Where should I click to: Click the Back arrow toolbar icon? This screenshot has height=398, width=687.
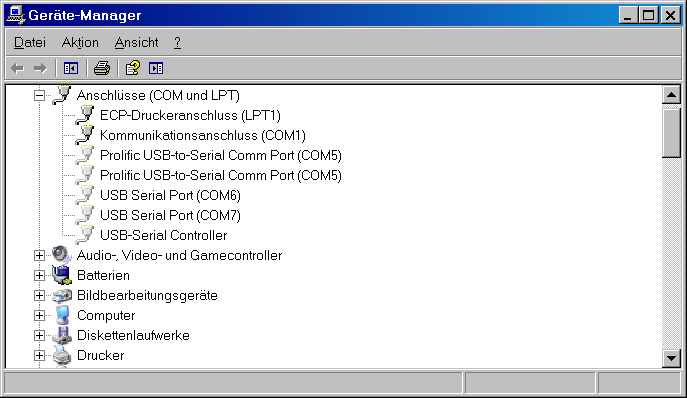point(18,68)
